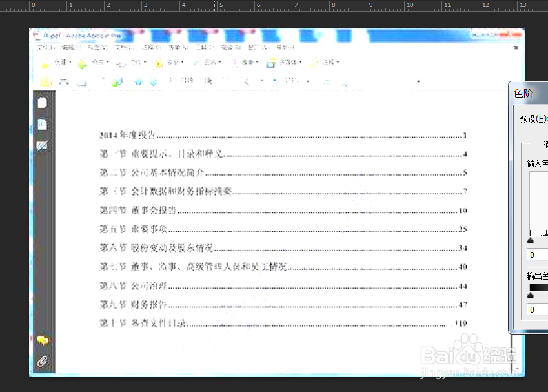The width and height of the screenshot is (548, 392).
Task: Click the 注释 (Comment) toolbar icon at the right
Action: pyautogui.click(x=314, y=63)
